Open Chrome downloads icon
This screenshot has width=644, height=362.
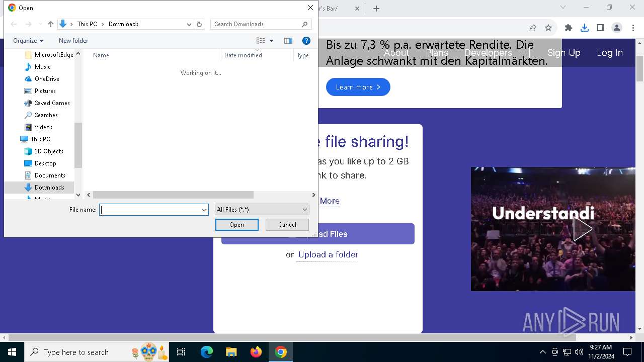click(x=585, y=28)
